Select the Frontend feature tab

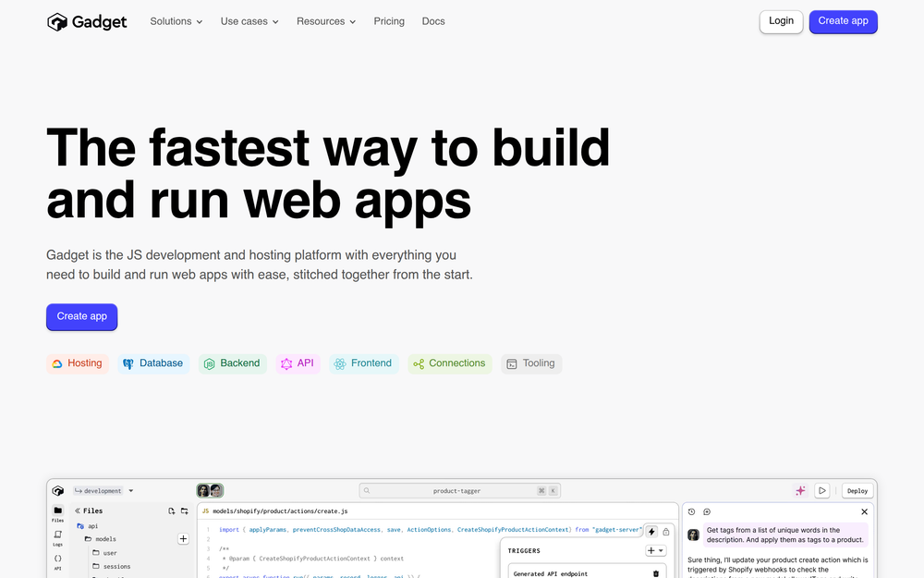click(x=363, y=363)
